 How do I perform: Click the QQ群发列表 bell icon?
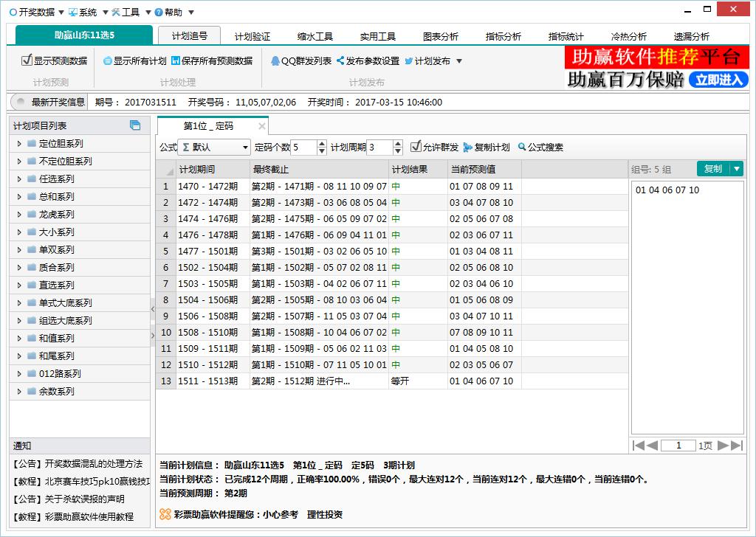(x=275, y=61)
